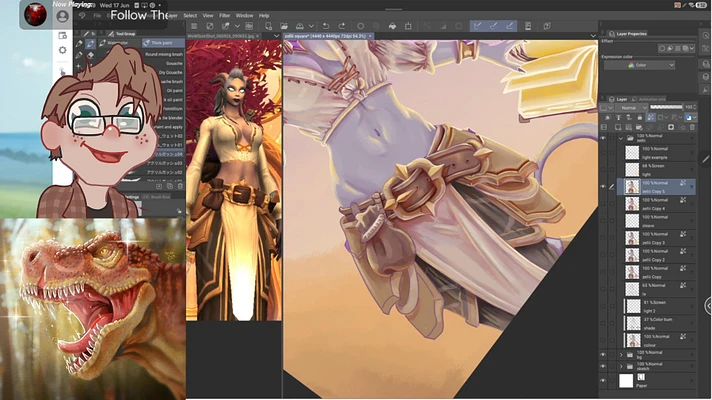712x400 pixels.
Task: Select the Round mixing brush sub tool
Action: click(x=164, y=54)
